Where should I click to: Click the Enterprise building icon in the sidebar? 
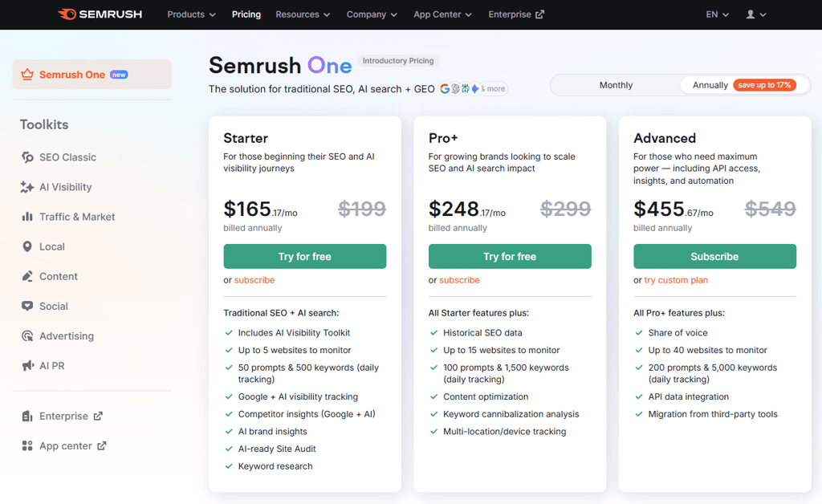[27, 416]
